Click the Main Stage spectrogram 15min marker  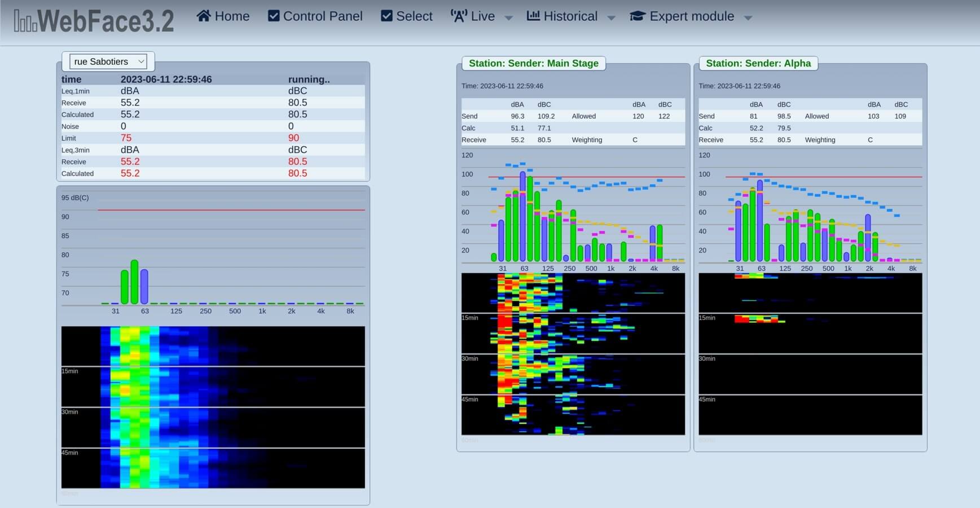coord(469,318)
